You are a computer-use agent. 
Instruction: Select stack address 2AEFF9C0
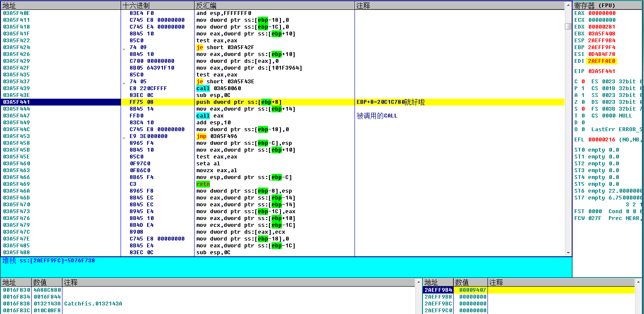point(438,311)
